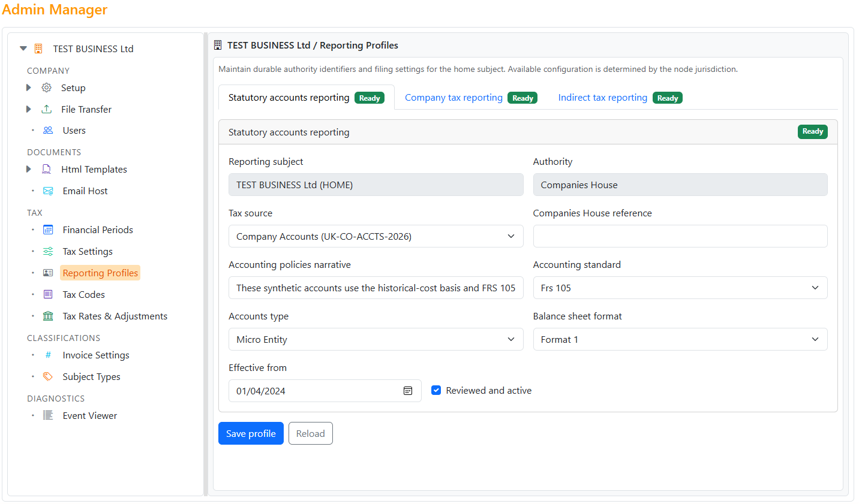The height and width of the screenshot is (504, 859).
Task: Click the Ready badge in the panel header
Action: [812, 131]
